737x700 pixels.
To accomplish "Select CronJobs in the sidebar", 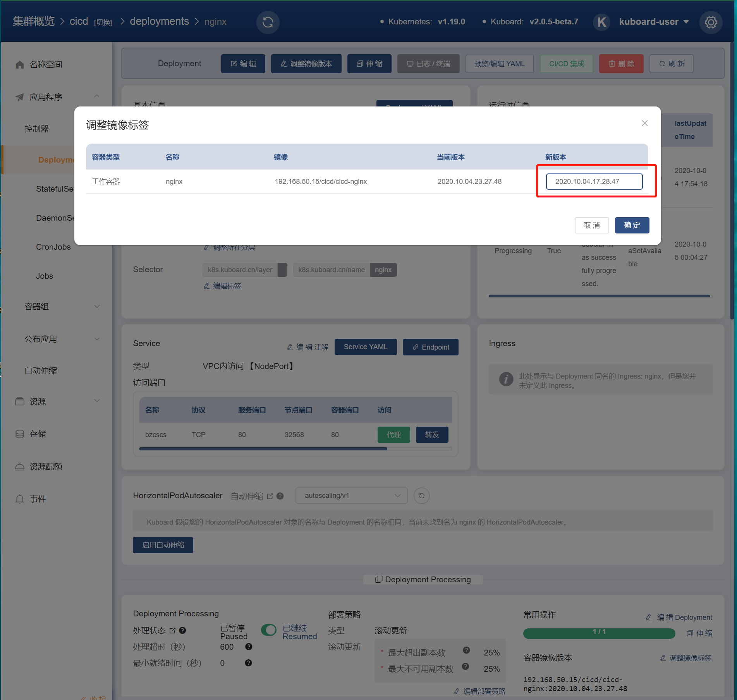I will point(53,247).
